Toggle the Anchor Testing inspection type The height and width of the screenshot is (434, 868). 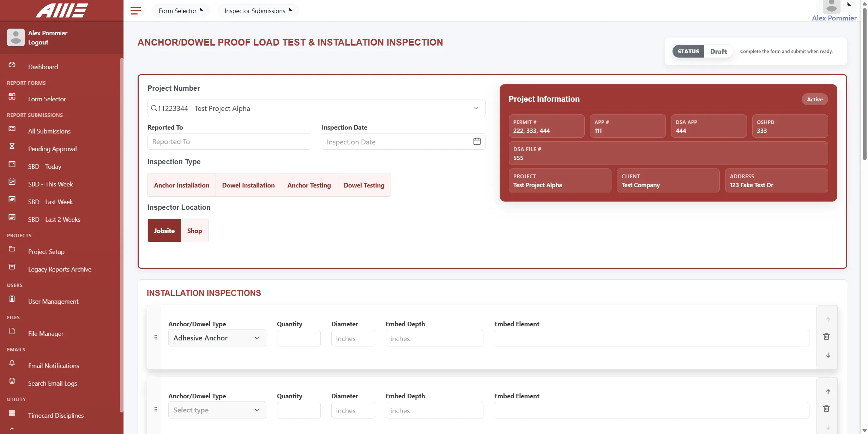(x=309, y=185)
